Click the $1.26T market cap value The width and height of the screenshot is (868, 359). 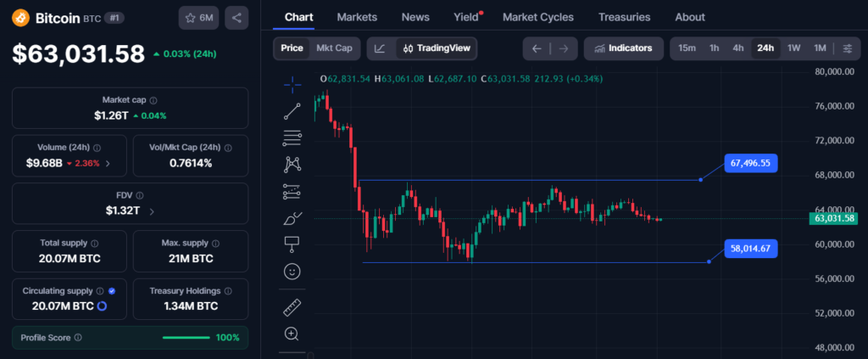(111, 115)
